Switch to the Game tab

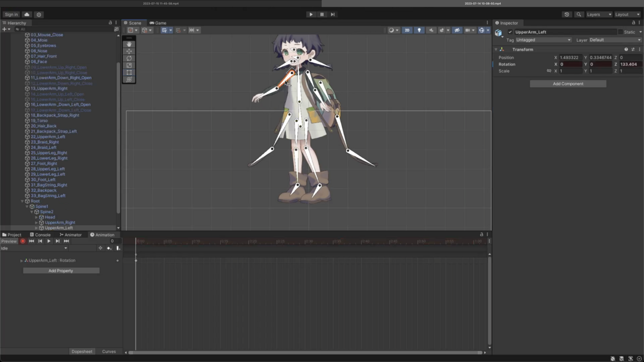coord(158,23)
